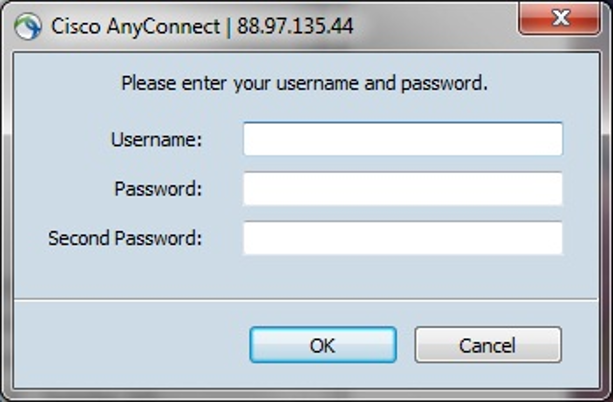This screenshot has height=402, width=613.
Task: Click the "Cisco AnyConnect" title text
Action: 136,27
